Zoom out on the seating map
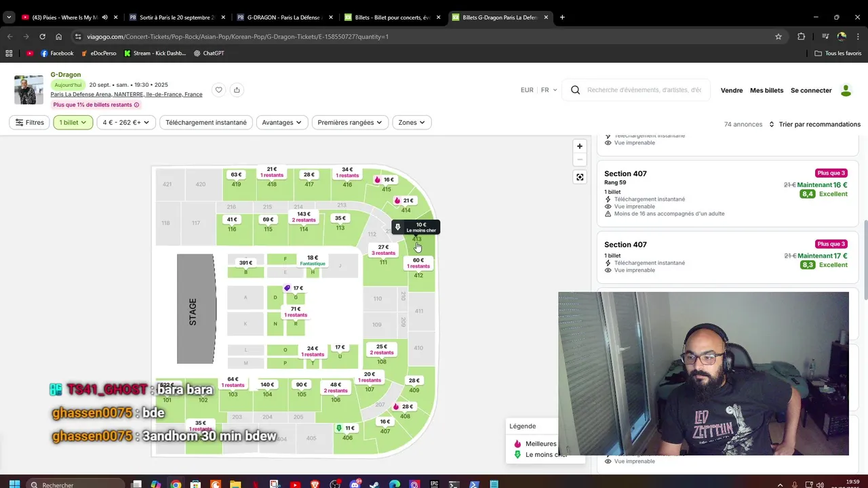The height and width of the screenshot is (488, 868). point(579,160)
